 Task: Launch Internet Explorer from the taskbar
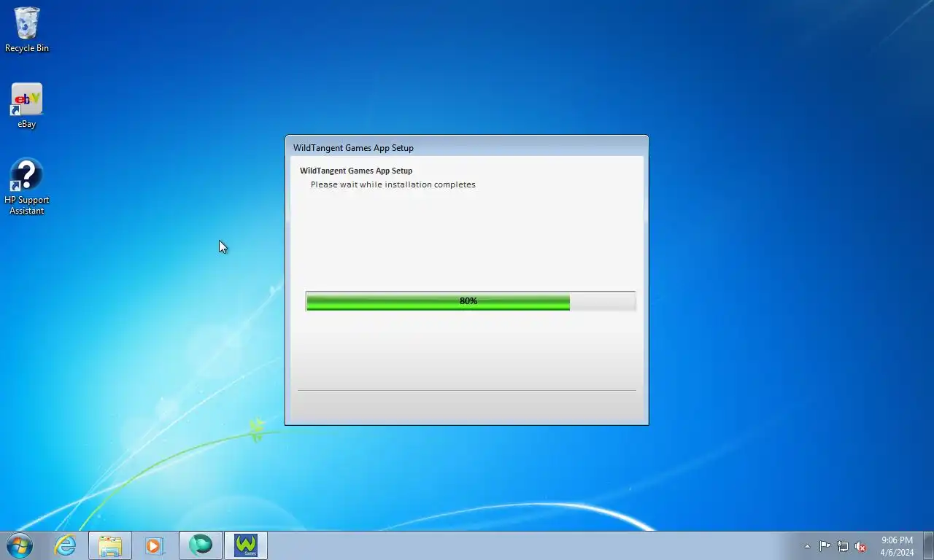(66, 545)
